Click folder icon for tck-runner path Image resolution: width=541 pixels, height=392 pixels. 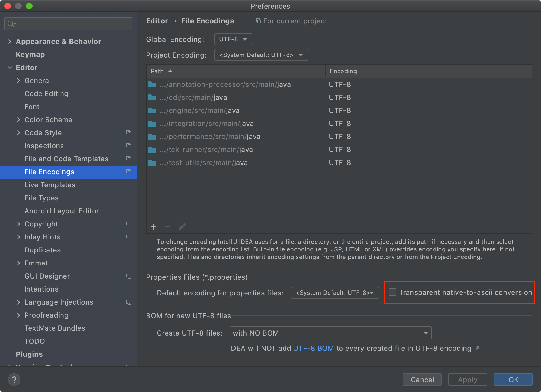point(152,150)
